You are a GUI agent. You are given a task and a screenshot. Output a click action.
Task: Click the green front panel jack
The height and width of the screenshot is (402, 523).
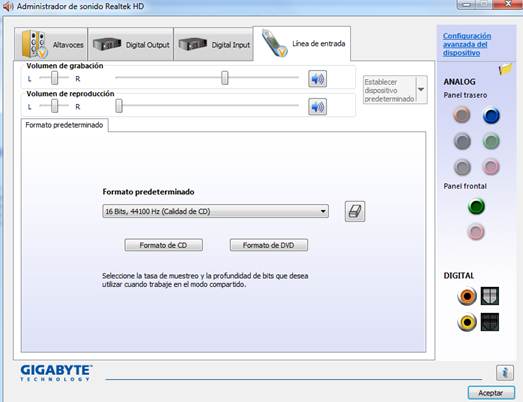coord(476,206)
